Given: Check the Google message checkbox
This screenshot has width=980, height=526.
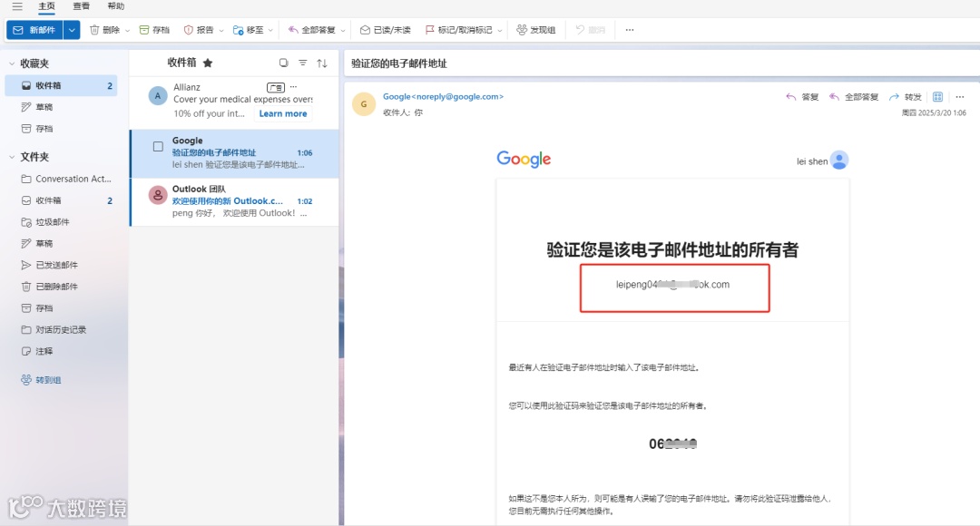Looking at the screenshot, I should pyautogui.click(x=158, y=146).
